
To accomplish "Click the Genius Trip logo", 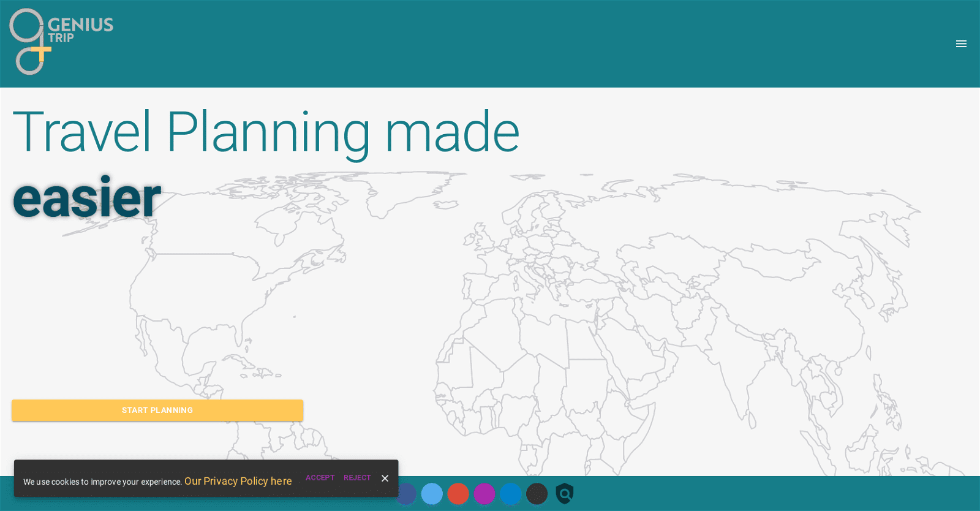I will [61, 42].
